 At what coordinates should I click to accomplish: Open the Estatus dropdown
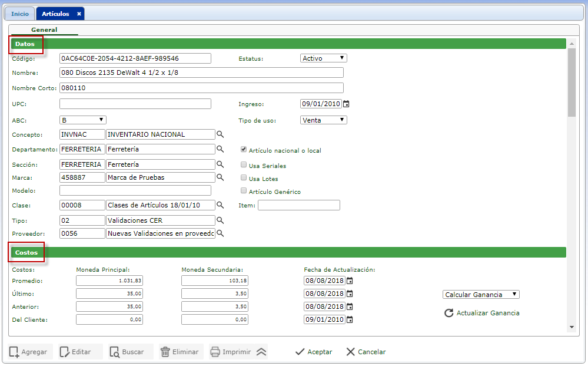point(323,58)
